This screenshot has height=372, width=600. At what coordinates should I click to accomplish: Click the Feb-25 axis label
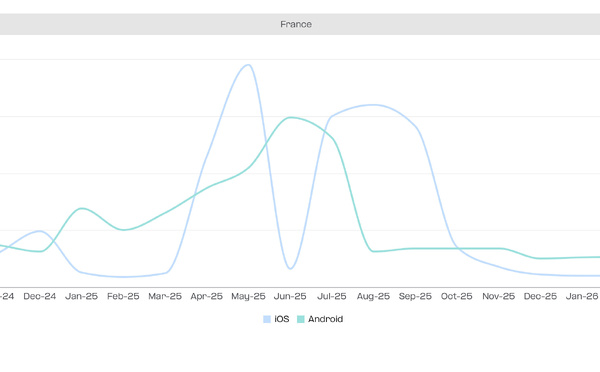pyautogui.click(x=123, y=296)
